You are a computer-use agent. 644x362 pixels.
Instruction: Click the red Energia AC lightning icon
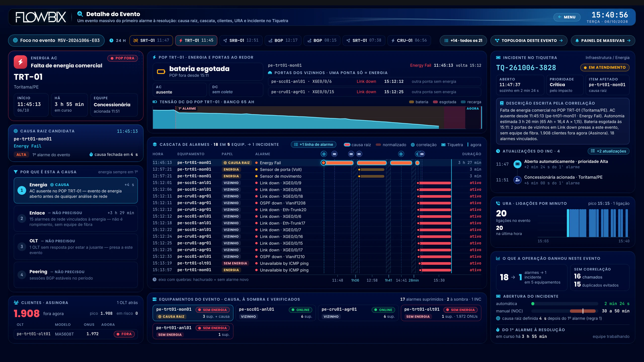pos(20,62)
